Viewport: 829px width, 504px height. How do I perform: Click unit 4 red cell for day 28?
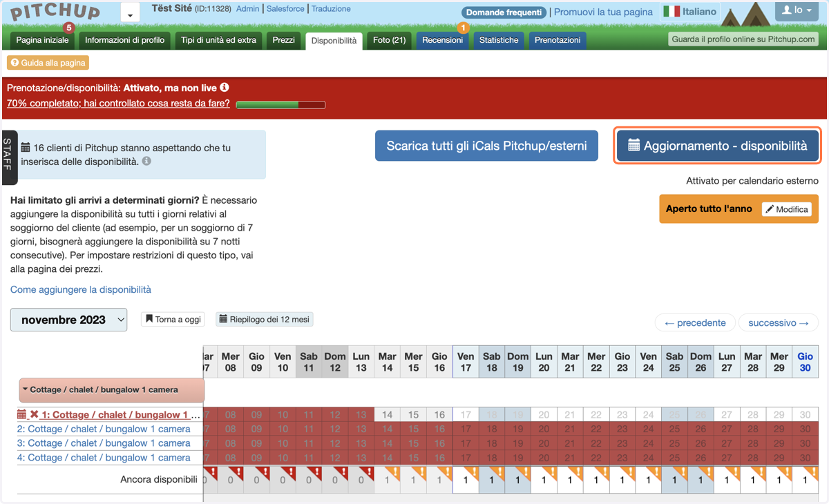coord(753,458)
